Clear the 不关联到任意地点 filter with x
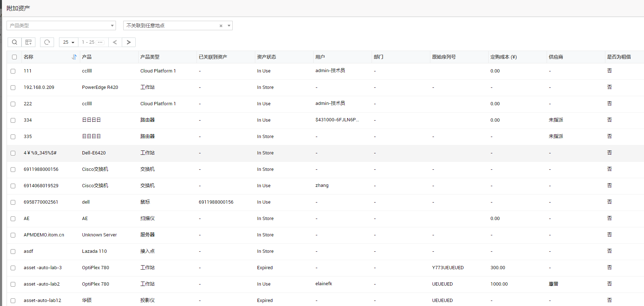Screen dimensions: 644x306 click(221, 26)
